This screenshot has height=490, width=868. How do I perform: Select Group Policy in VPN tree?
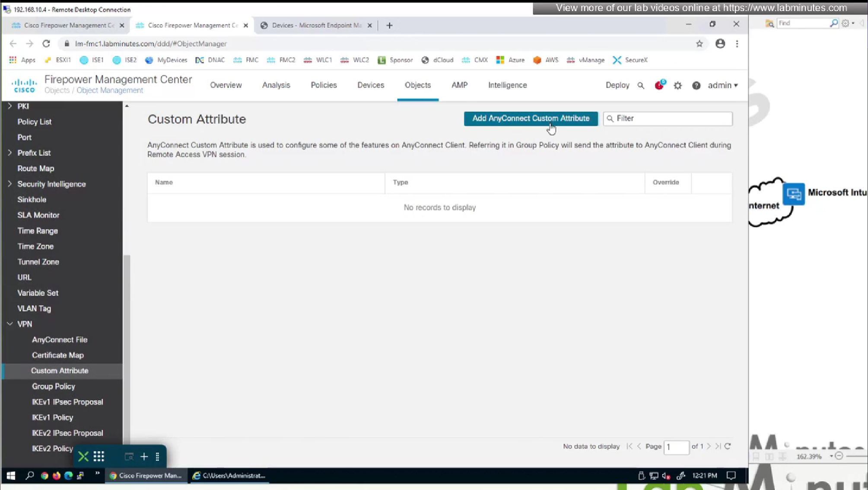(53, 386)
